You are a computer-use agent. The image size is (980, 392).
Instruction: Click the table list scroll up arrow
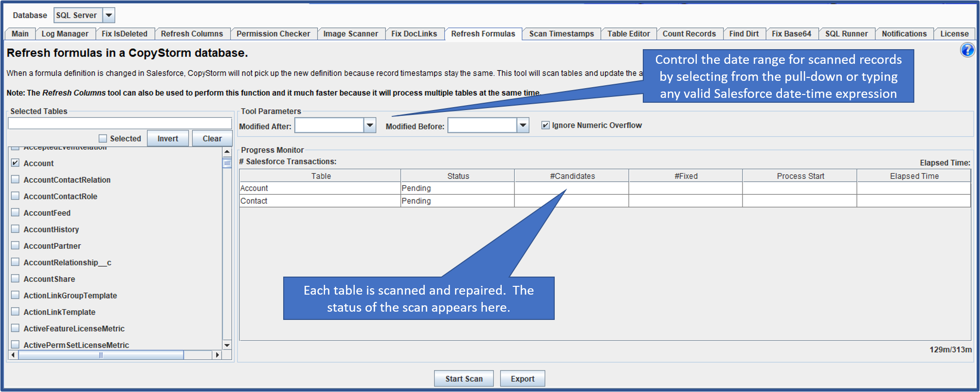(227, 151)
